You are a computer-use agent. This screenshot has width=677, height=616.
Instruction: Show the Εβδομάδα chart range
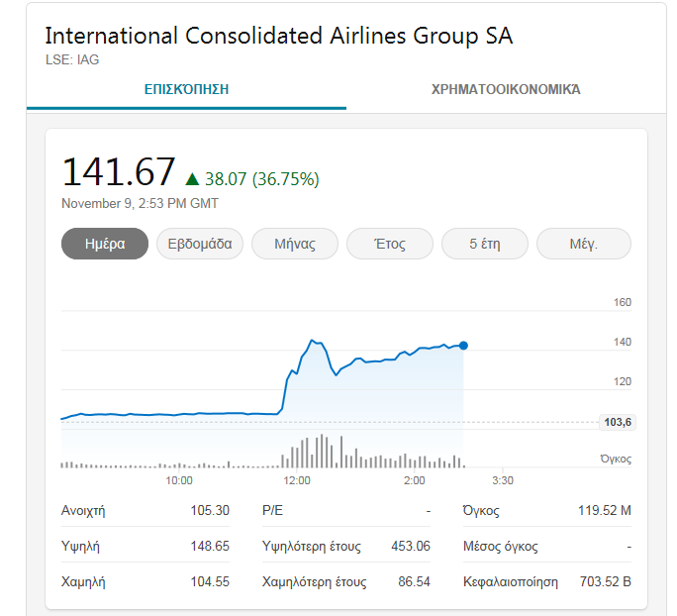pyautogui.click(x=200, y=244)
